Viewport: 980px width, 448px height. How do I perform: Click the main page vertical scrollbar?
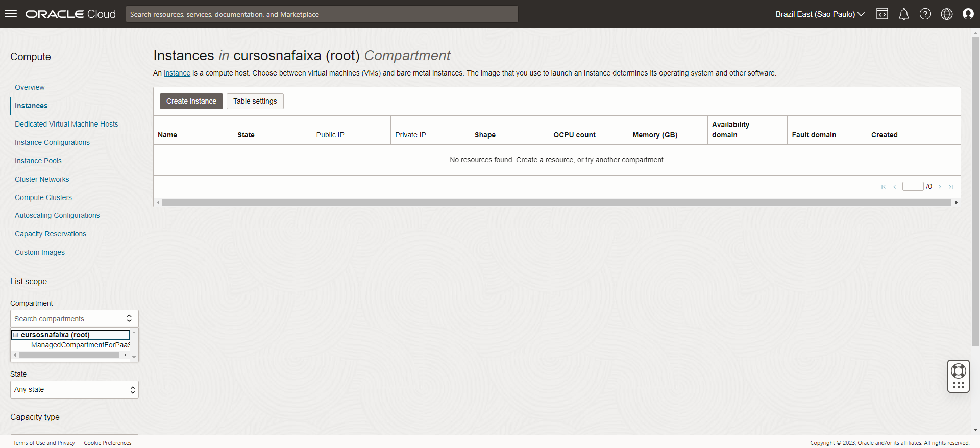(x=975, y=191)
